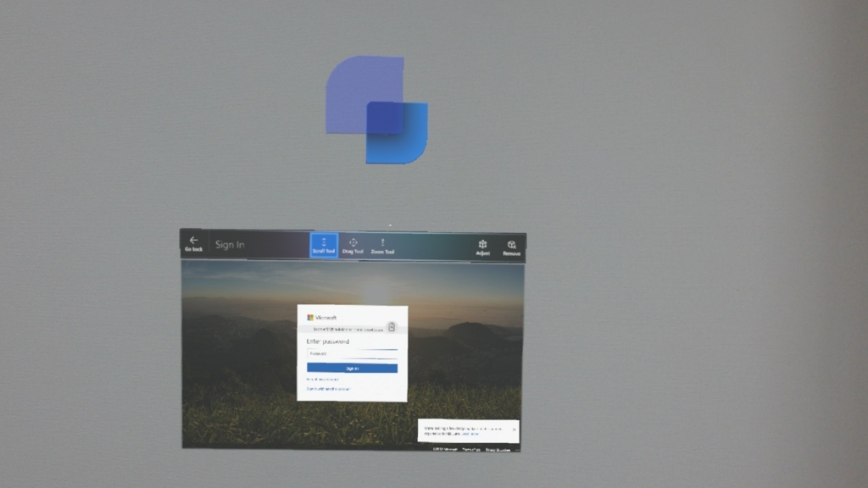The width and height of the screenshot is (868, 488).
Task: Open the Adjust option
Action: [482, 247]
